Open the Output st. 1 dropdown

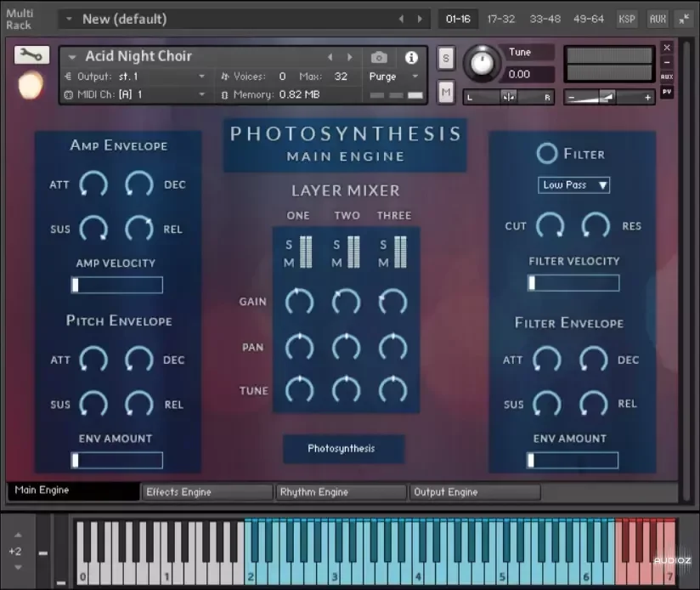(202, 77)
